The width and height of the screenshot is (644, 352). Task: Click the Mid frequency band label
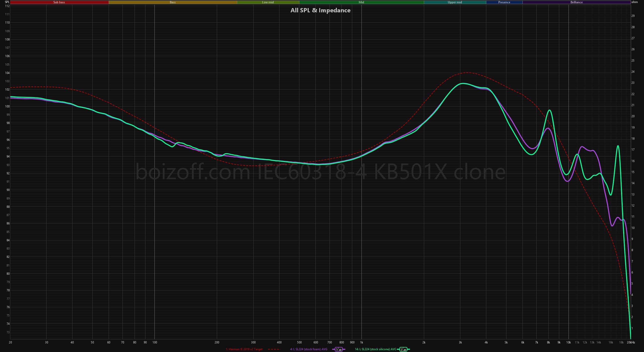click(x=361, y=2)
